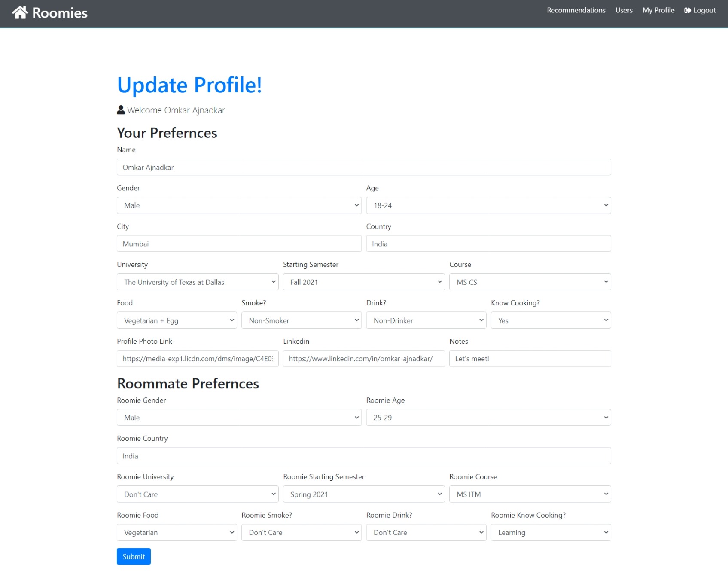
Task: Click the Roomies house logo icon
Action: click(20, 12)
